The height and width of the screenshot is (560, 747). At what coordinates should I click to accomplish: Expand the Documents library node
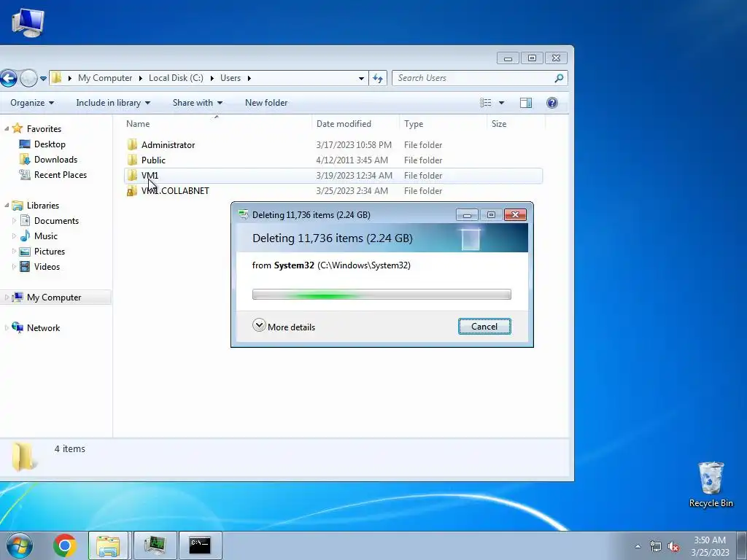[14, 220]
